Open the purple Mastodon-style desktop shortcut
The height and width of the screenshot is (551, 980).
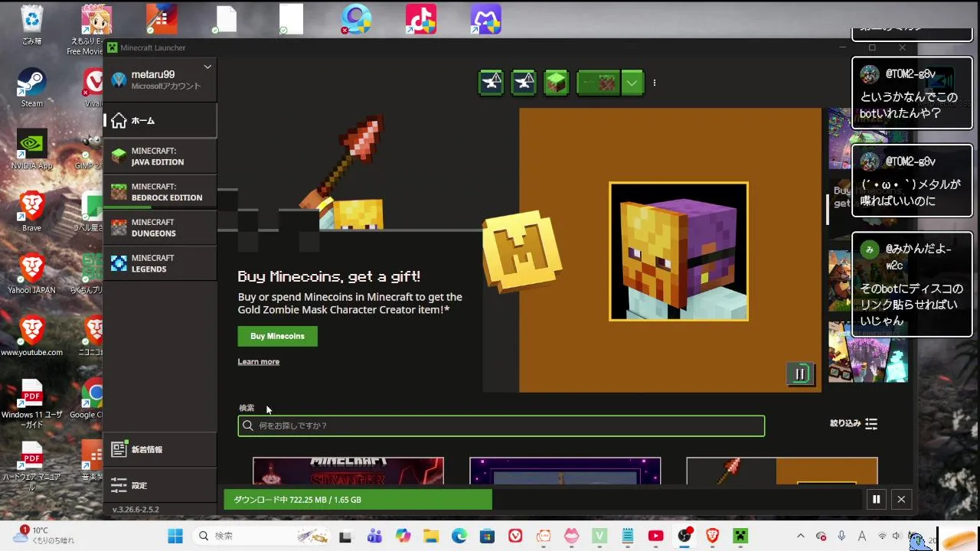(486, 20)
